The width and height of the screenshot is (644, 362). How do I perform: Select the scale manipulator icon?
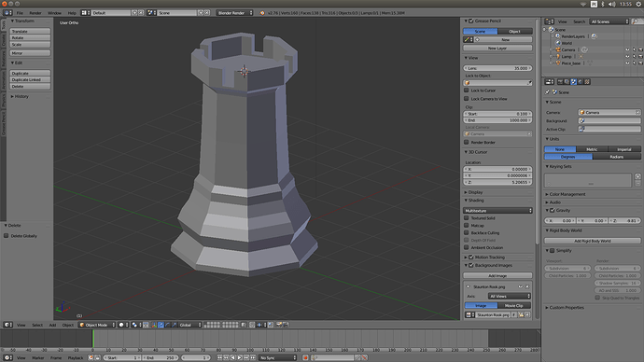175,325
